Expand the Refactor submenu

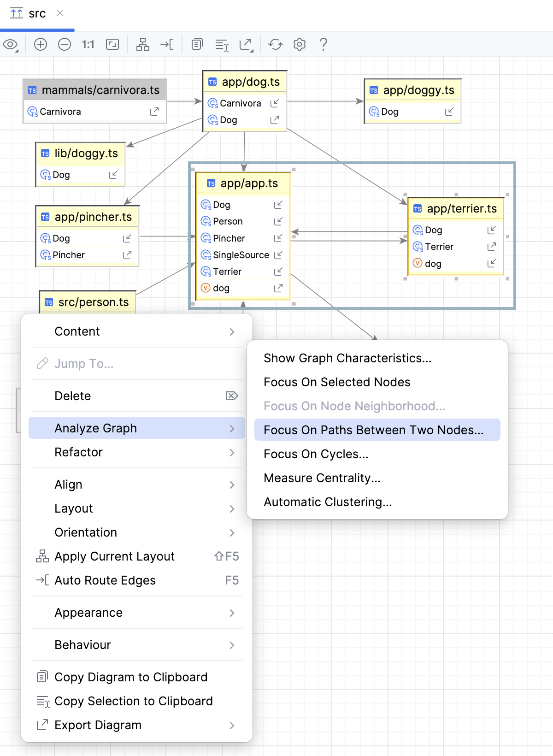[x=137, y=452]
